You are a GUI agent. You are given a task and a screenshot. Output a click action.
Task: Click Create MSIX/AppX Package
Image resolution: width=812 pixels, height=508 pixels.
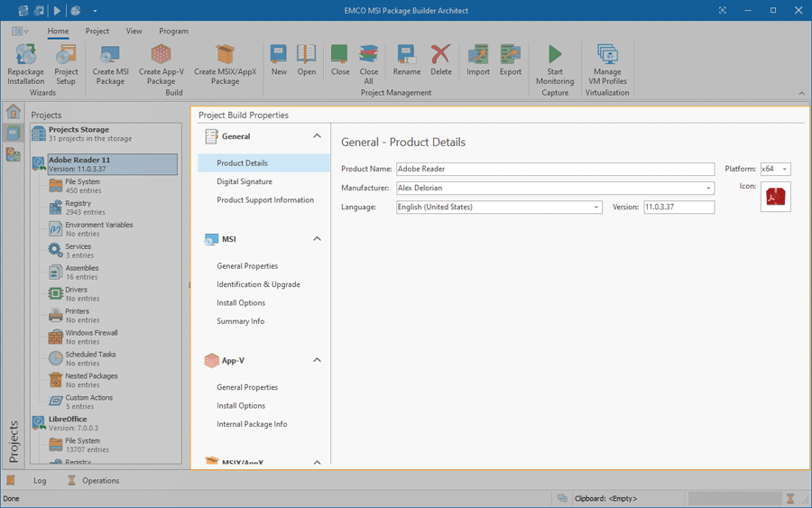(225, 64)
